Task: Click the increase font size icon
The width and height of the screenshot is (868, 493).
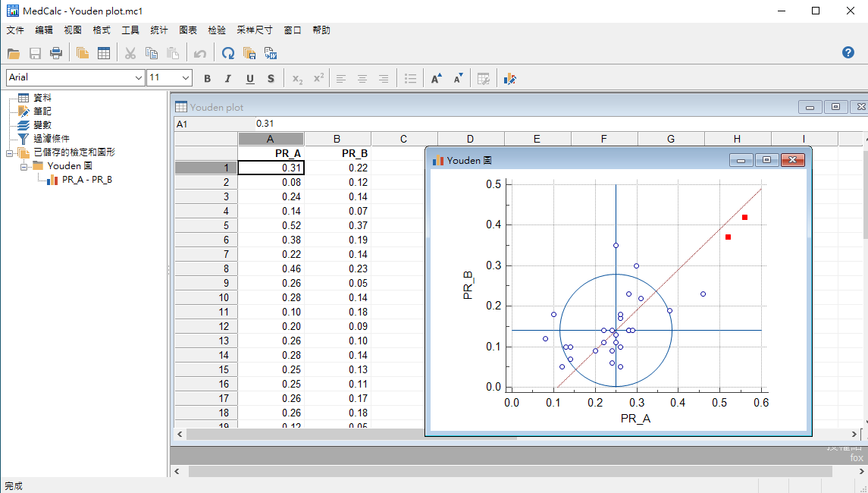Action: 437,78
